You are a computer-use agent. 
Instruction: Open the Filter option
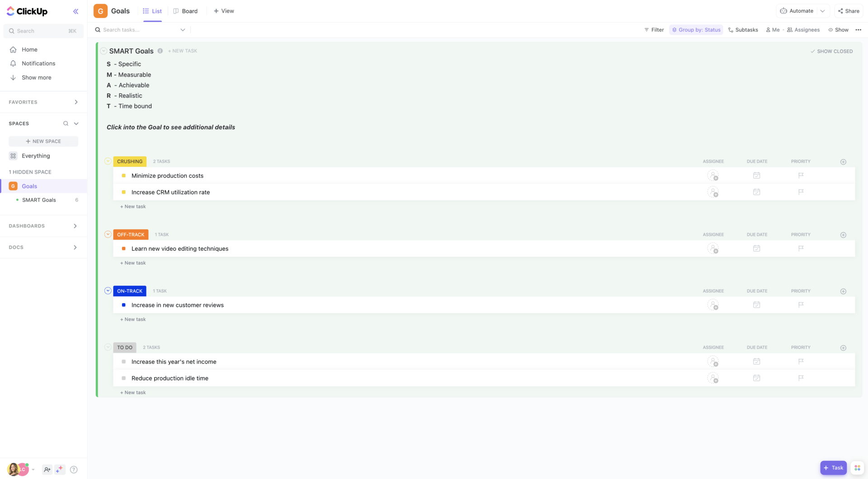[654, 30]
